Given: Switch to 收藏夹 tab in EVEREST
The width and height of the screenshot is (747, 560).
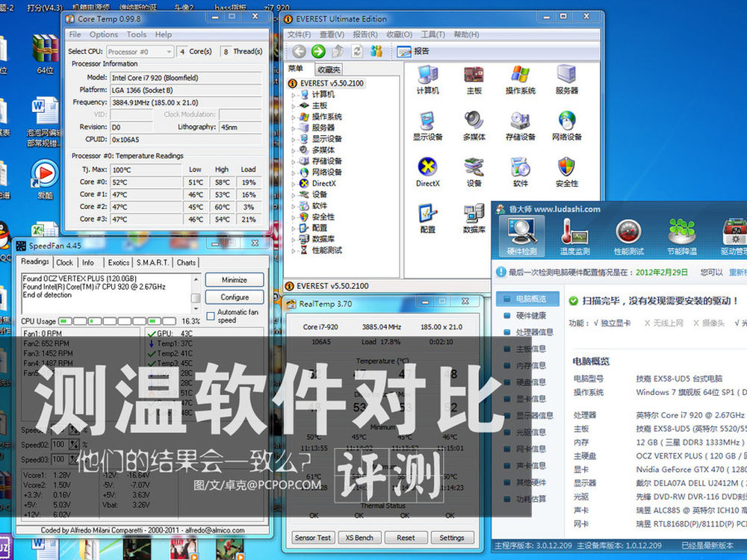Looking at the screenshot, I should pyautogui.click(x=329, y=69).
